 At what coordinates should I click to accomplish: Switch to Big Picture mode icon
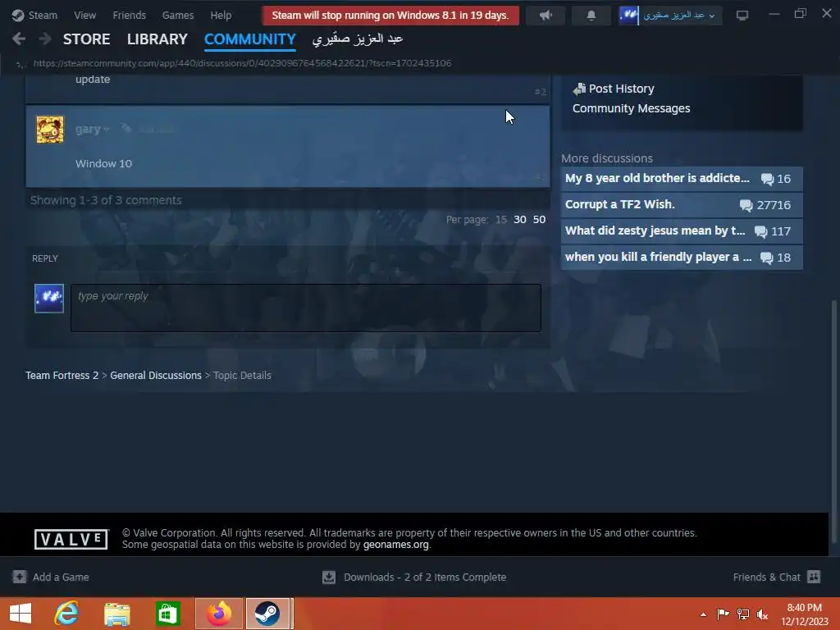click(742, 15)
